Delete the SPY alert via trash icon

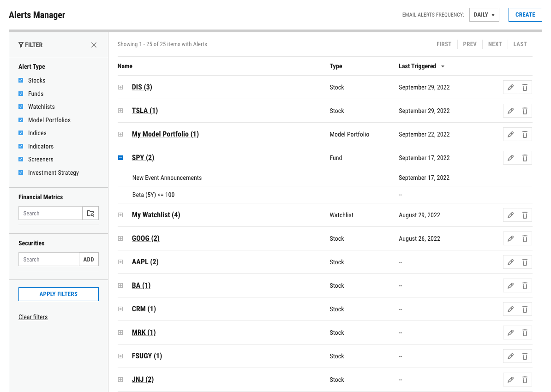[x=525, y=158]
